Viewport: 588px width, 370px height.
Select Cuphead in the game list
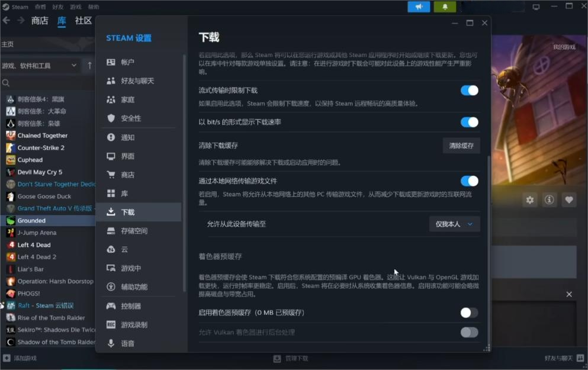(x=30, y=160)
